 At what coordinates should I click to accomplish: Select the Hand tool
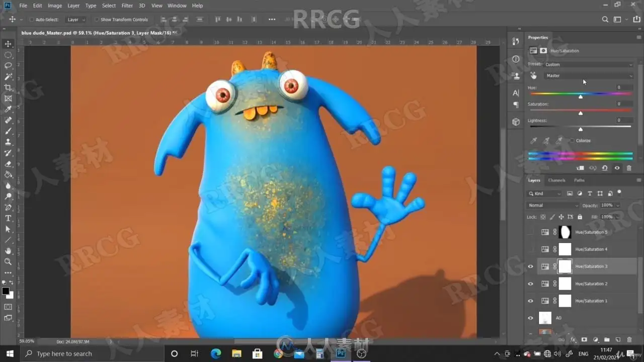(8, 250)
